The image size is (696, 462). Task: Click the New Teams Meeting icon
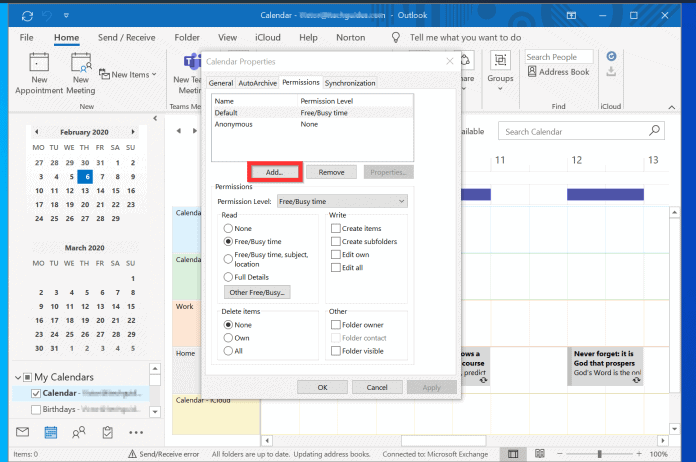[192, 62]
